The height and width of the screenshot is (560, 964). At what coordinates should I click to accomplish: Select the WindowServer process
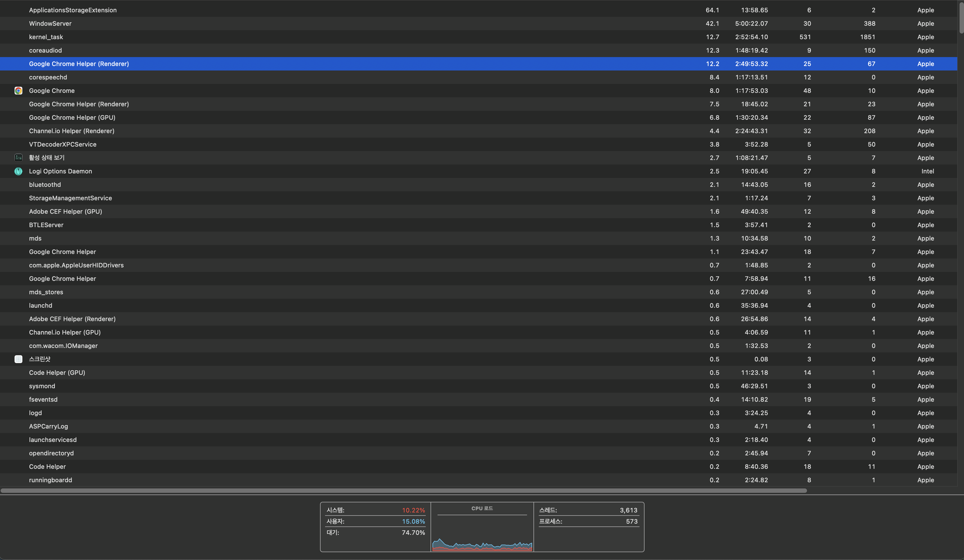click(x=479, y=23)
